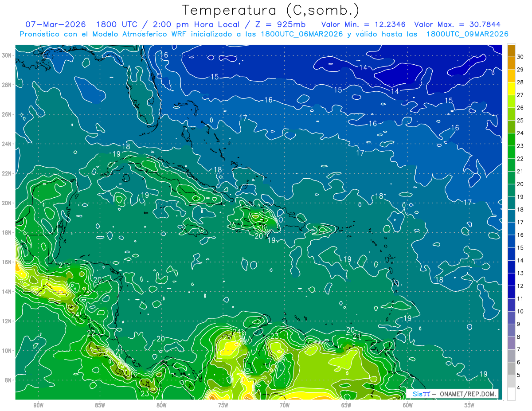Click the 70W longitude axis label
Image resolution: width=532 pixels, height=411 pixels.
[x=285, y=405]
